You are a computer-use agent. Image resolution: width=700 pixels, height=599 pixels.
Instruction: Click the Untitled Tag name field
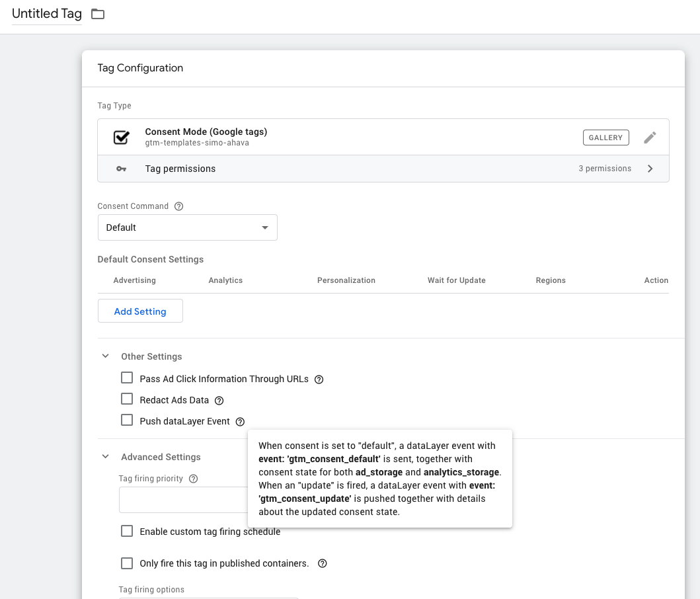coord(47,14)
